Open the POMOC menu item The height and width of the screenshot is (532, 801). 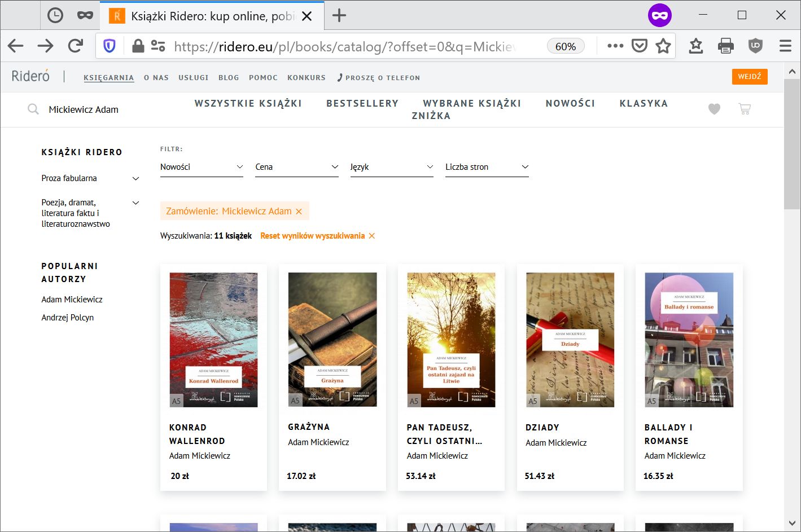[263, 78]
